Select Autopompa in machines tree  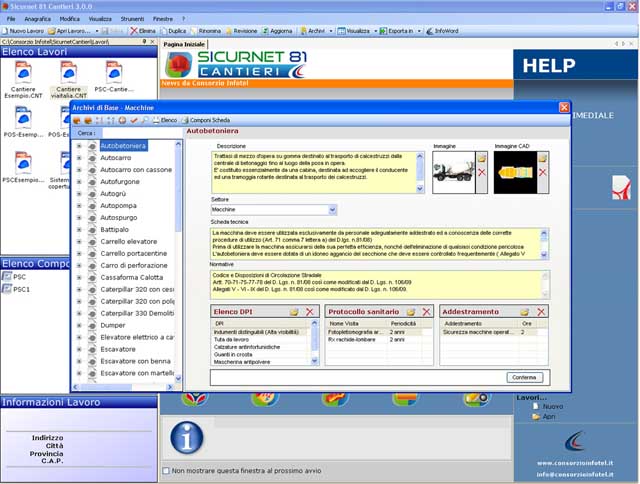point(118,206)
